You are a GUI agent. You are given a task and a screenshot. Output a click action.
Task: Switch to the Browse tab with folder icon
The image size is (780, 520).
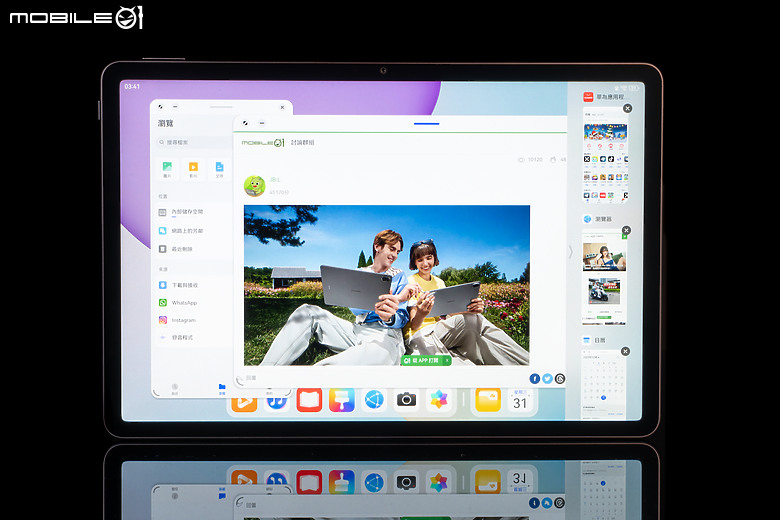[222, 389]
